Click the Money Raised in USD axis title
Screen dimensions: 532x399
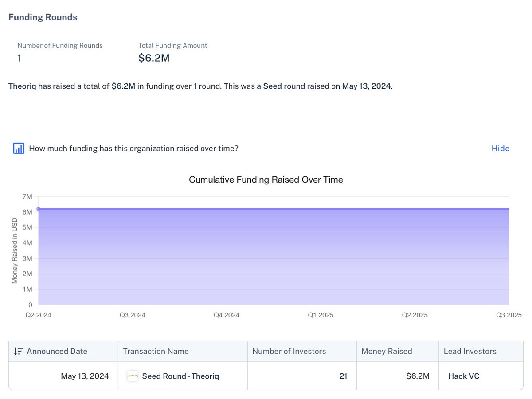pos(15,250)
